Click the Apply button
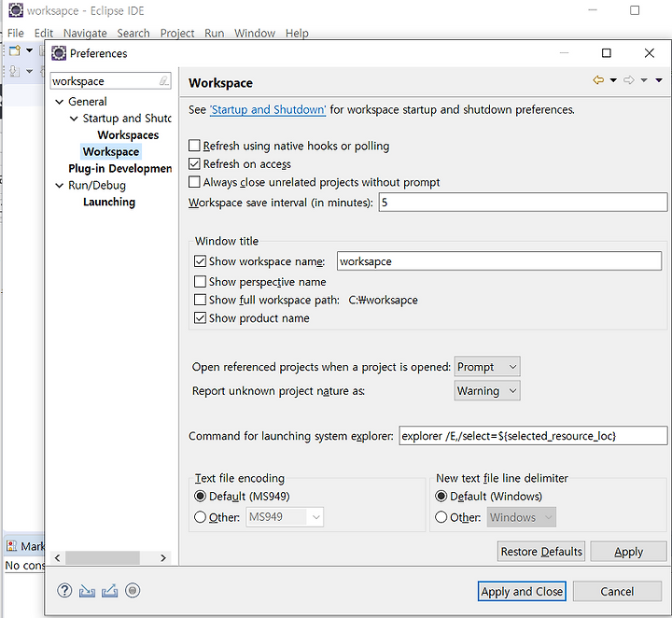This screenshot has width=672, height=618. (628, 551)
